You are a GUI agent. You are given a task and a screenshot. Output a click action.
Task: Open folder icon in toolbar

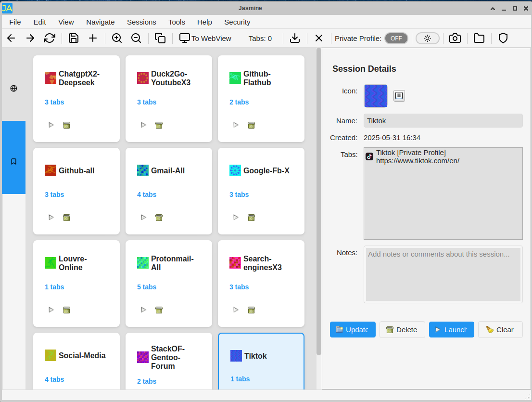[479, 39]
